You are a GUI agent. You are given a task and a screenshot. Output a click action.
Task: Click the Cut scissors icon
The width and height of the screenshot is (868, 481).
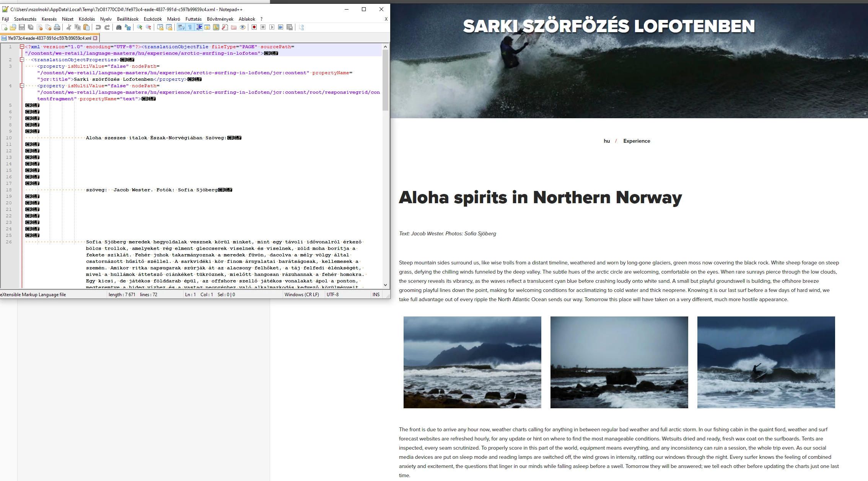pos(69,27)
